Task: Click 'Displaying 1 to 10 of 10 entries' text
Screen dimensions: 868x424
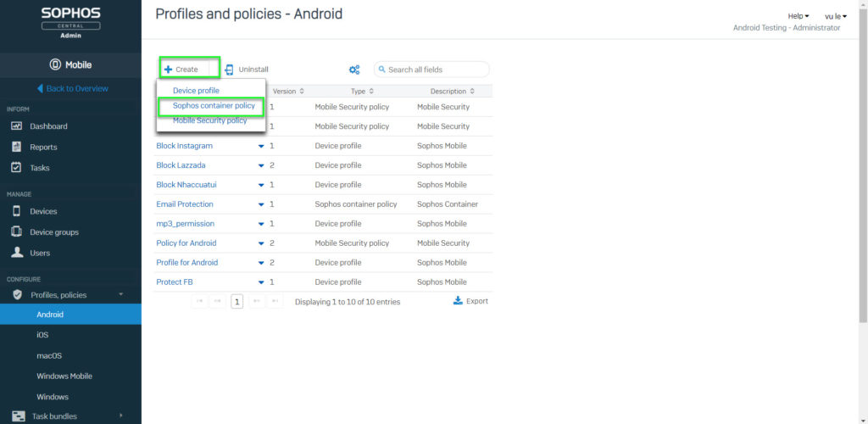Action: (x=348, y=302)
